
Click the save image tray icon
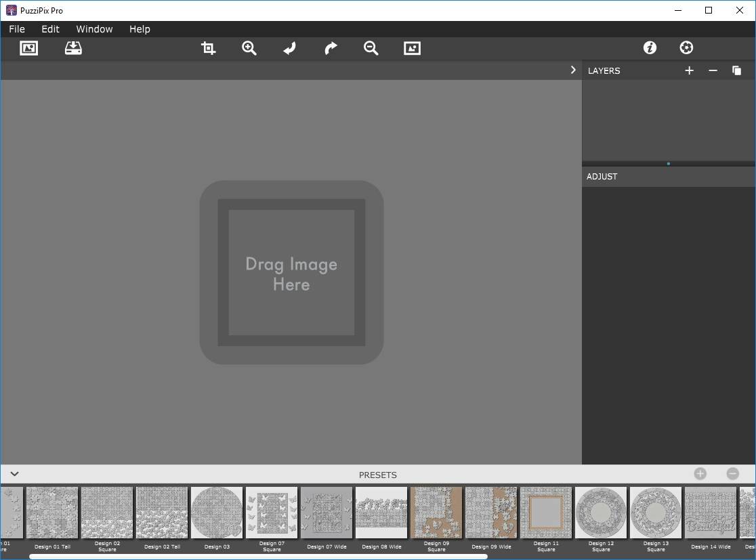[x=73, y=48]
